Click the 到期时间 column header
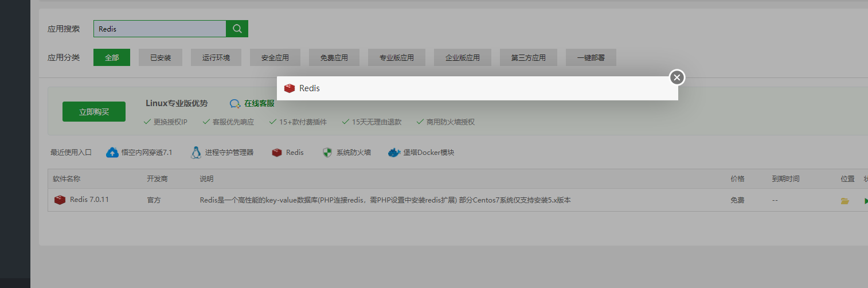The height and width of the screenshot is (288, 868). [786, 179]
